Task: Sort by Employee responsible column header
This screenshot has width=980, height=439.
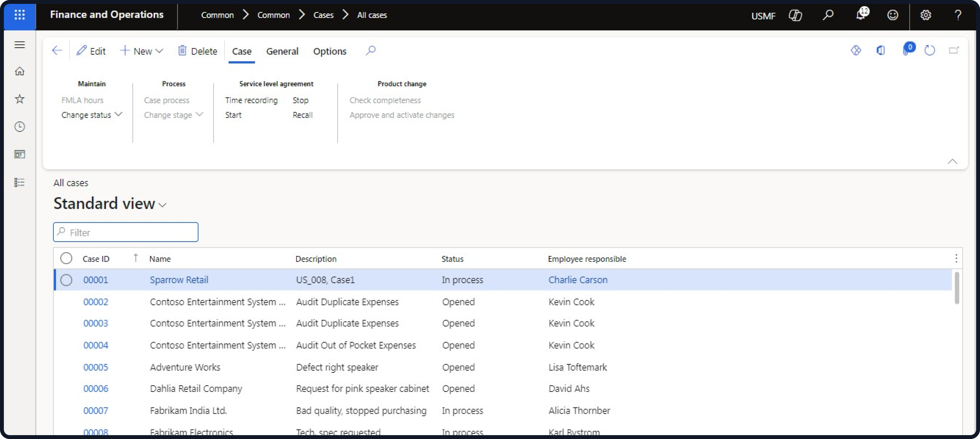Action: (587, 258)
